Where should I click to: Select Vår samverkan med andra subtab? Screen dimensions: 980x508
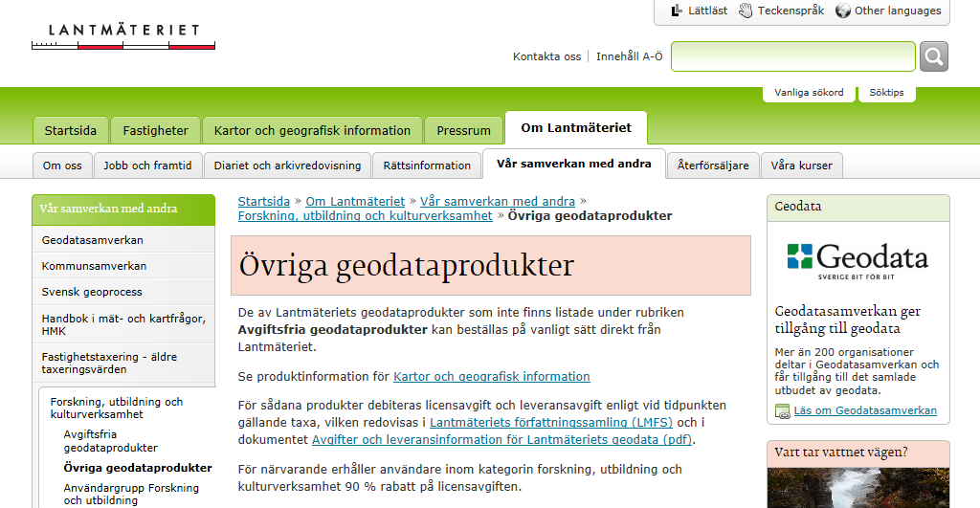(574, 164)
